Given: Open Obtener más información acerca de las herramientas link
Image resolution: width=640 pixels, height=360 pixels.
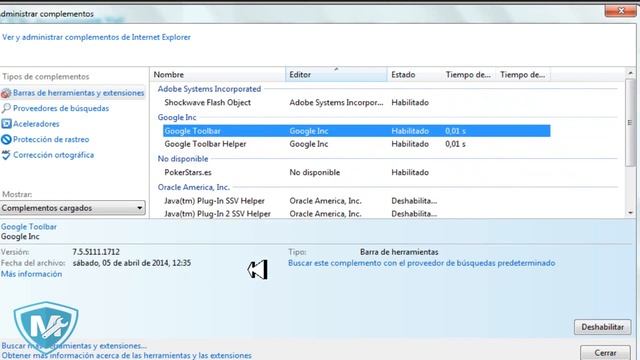Looking at the screenshot, I should tap(126, 356).
